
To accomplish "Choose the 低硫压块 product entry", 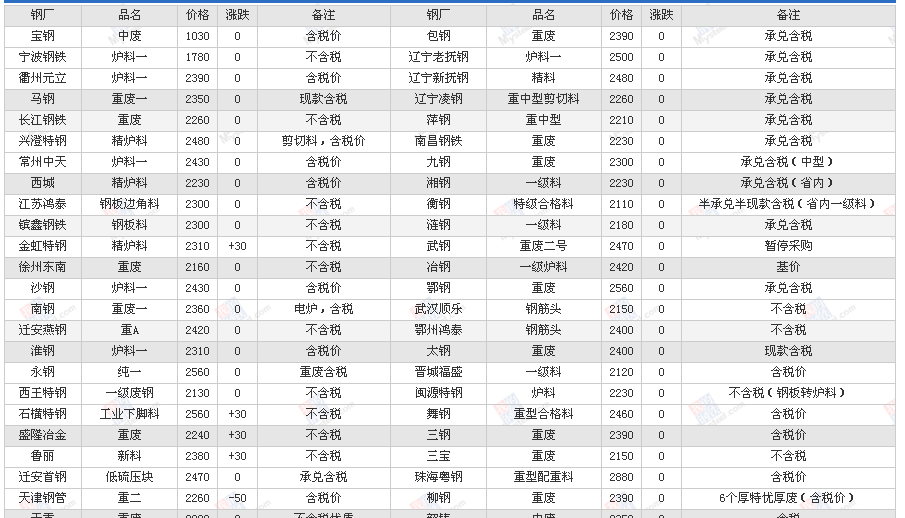I will [x=129, y=477].
